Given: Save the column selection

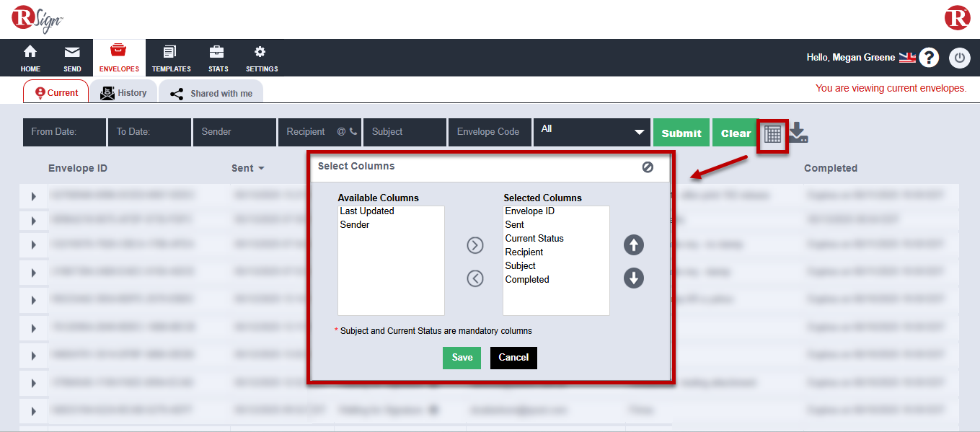Looking at the screenshot, I should click(462, 358).
